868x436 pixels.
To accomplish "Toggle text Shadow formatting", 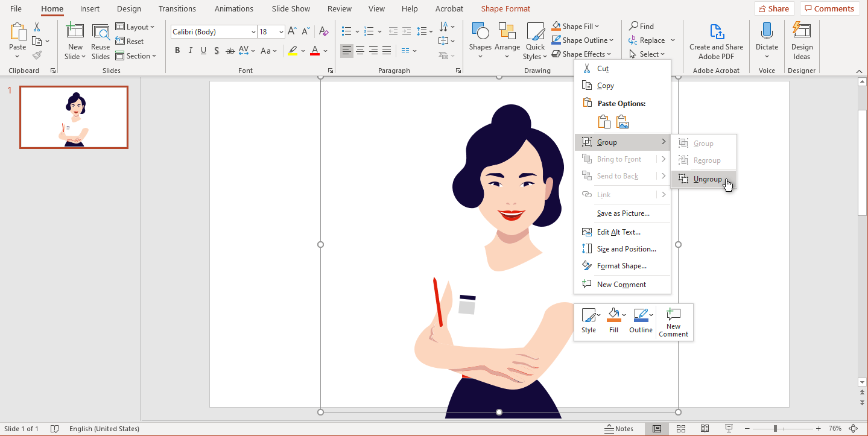I will (x=217, y=51).
